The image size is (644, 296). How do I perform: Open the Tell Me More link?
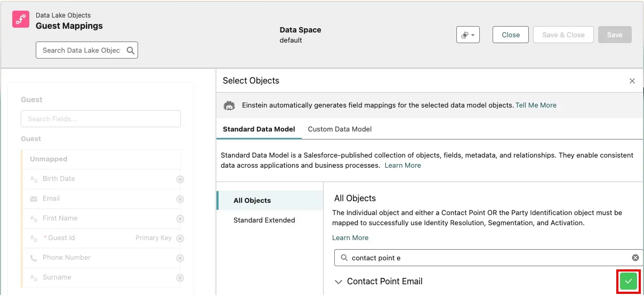point(536,105)
